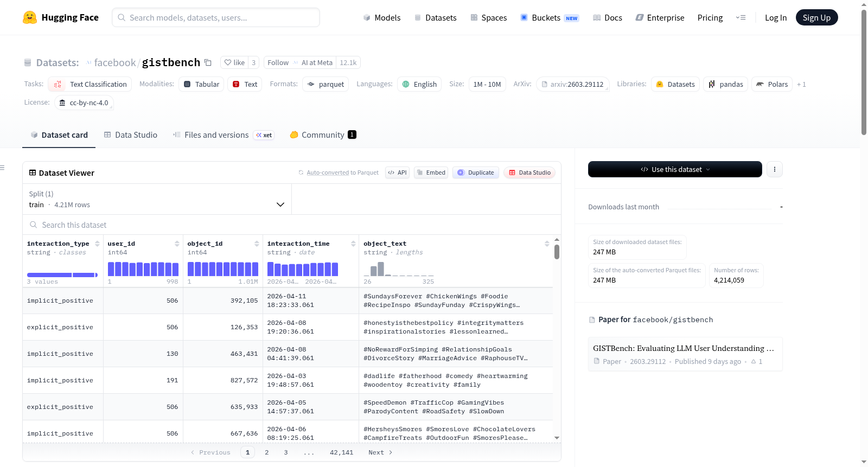The image size is (868, 467).
Task: Click the object_id histogram range bars
Action: (x=223, y=269)
